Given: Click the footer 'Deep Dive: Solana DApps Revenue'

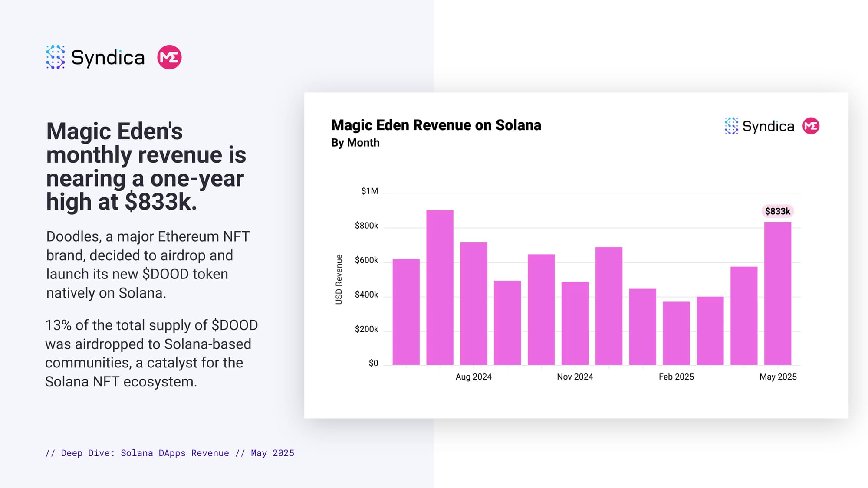Looking at the screenshot, I should pyautogui.click(x=170, y=453).
